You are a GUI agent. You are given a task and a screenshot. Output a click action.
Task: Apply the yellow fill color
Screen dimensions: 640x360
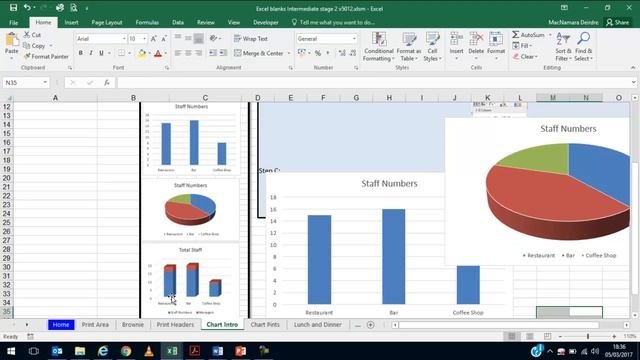(x=142, y=53)
